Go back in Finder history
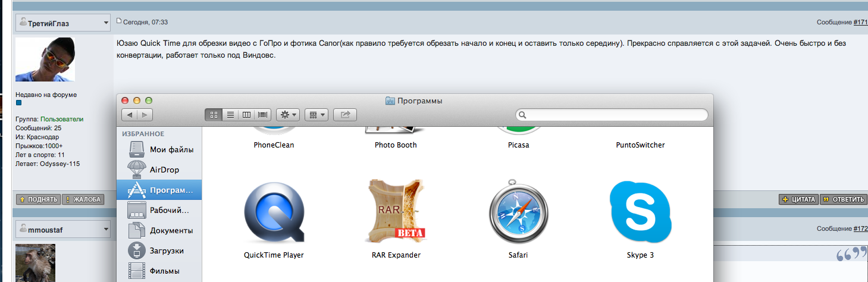Image resolution: width=868 pixels, height=282 pixels. tap(130, 115)
